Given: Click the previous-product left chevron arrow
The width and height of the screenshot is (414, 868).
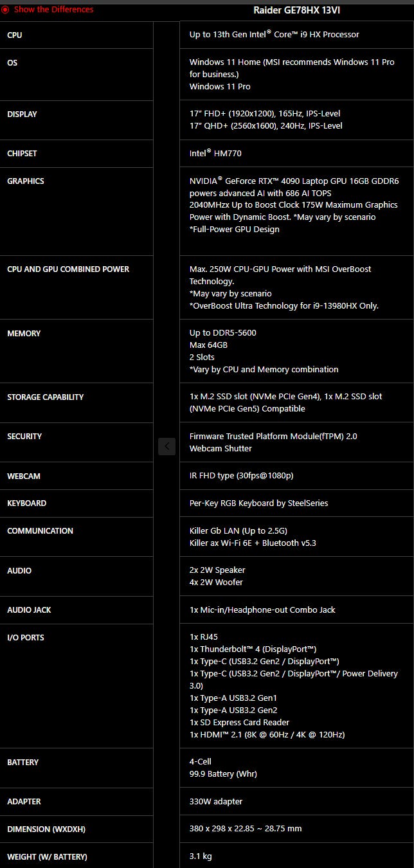Looking at the screenshot, I should pos(166,446).
